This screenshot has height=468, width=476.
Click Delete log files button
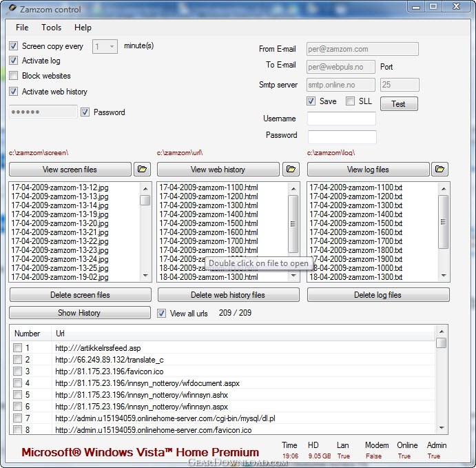(378, 294)
